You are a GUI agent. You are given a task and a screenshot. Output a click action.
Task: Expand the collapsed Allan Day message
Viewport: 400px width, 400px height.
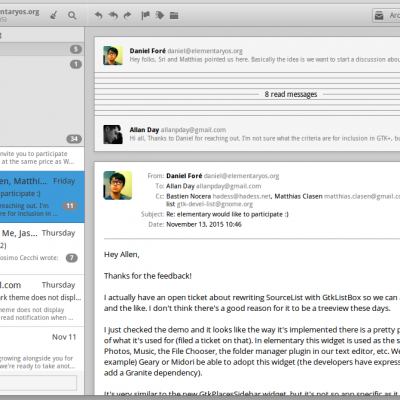(x=247, y=134)
